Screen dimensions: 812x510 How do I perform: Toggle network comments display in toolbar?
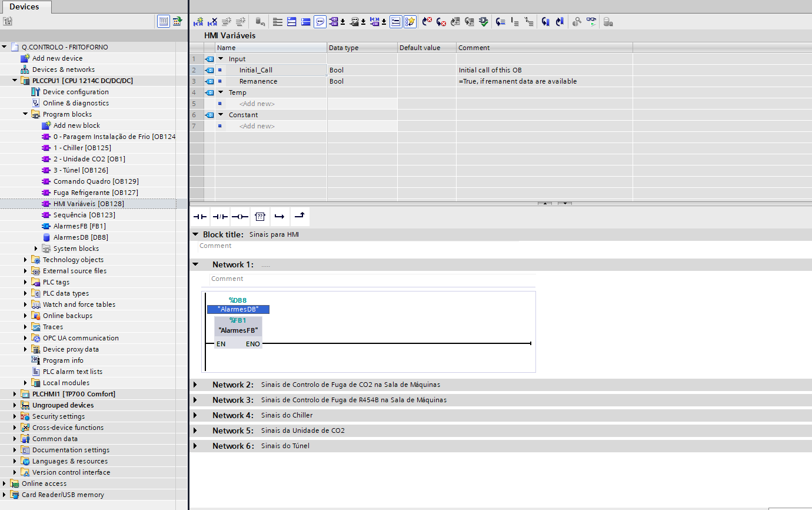[321, 22]
